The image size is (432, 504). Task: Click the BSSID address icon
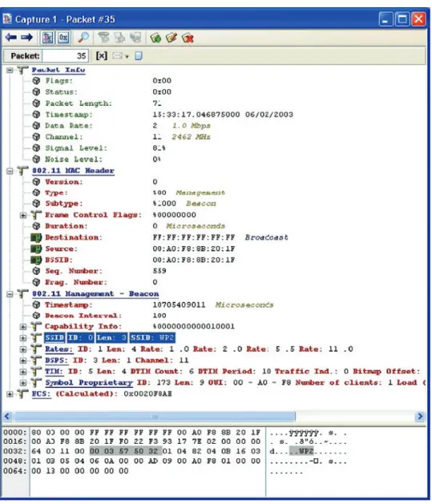point(36,260)
